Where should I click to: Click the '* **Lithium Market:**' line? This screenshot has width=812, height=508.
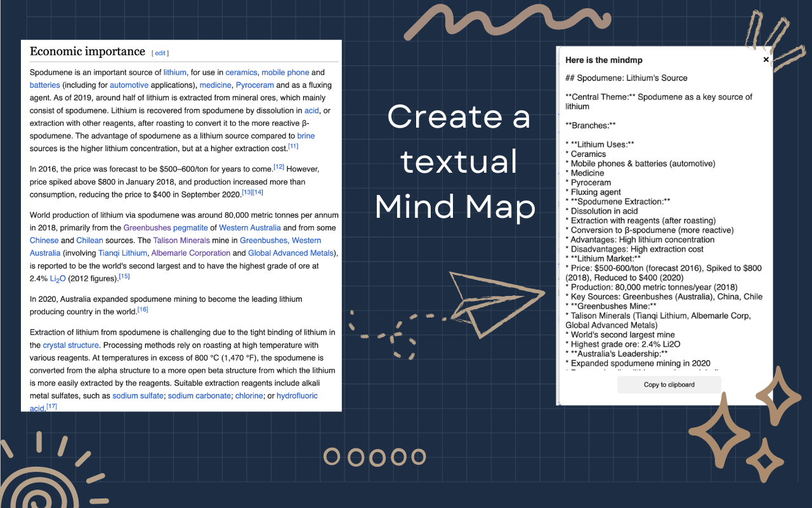point(603,259)
